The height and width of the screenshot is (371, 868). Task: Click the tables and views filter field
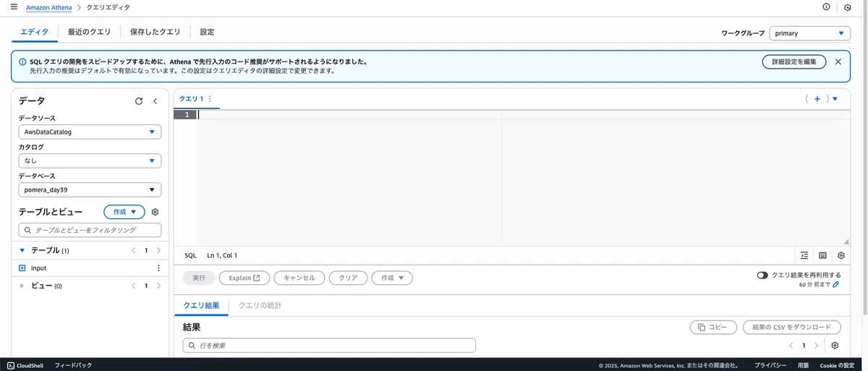click(x=90, y=229)
